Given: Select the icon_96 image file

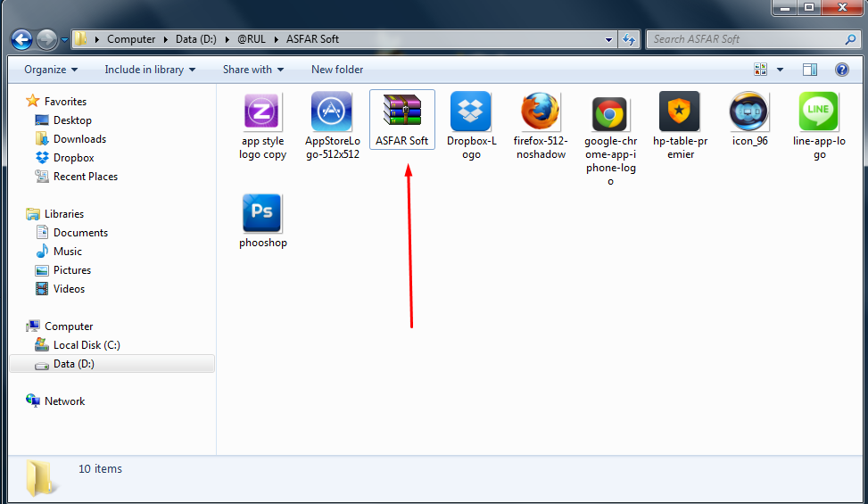Looking at the screenshot, I should (x=749, y=120).
